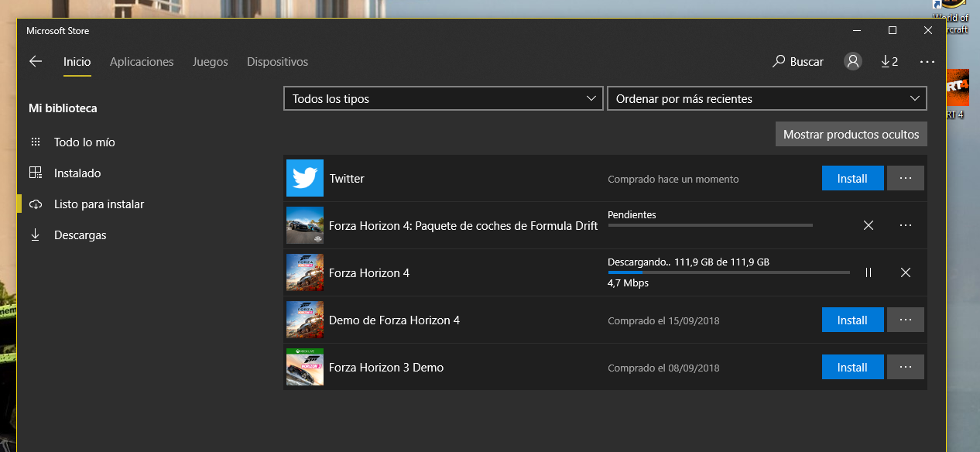Screen dimensions: 980x452
Task: Open the Buscar search
Action: point(798,62)
